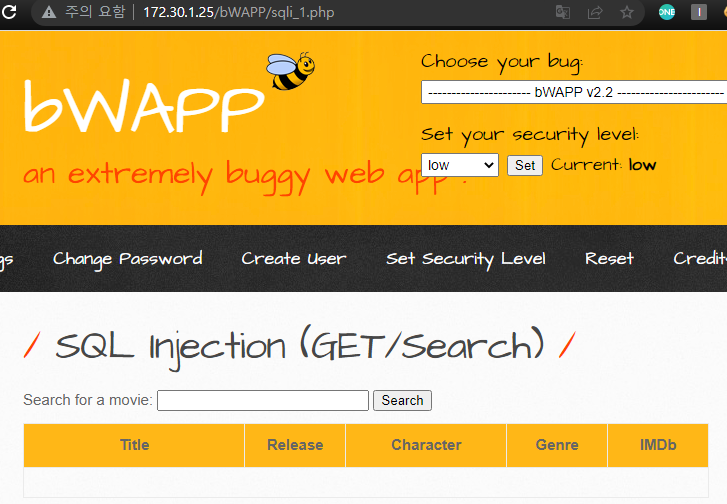The image size is (727, 504).
Task: Focus the Search for a movie field
Action: pos(263,400)
